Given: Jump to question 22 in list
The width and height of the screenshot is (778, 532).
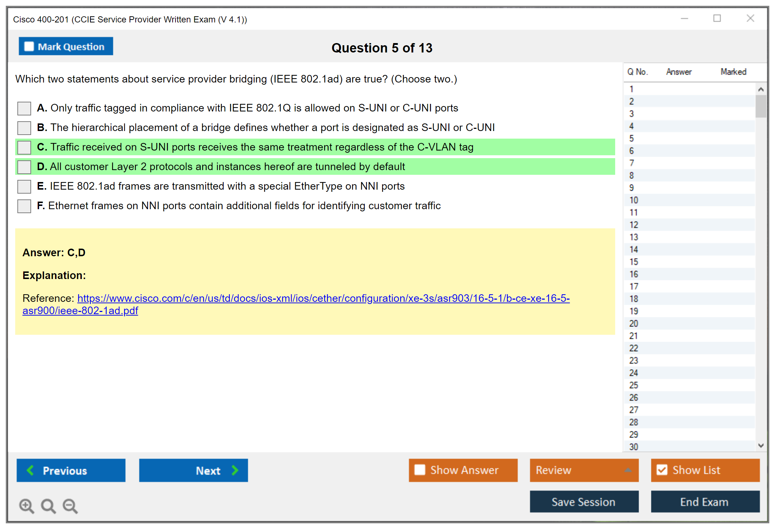Looking at the screenshot, I should (634, 348).
